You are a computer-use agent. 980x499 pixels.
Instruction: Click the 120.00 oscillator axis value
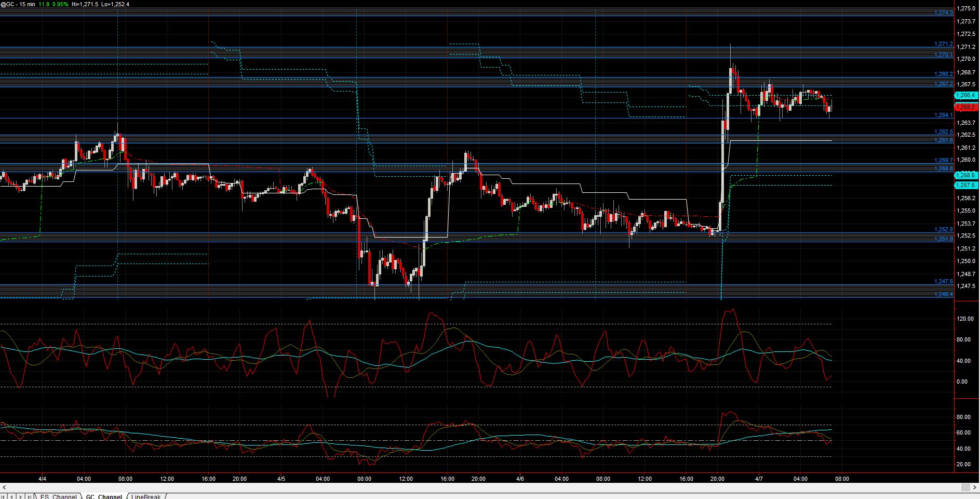[x=965, y=319]
